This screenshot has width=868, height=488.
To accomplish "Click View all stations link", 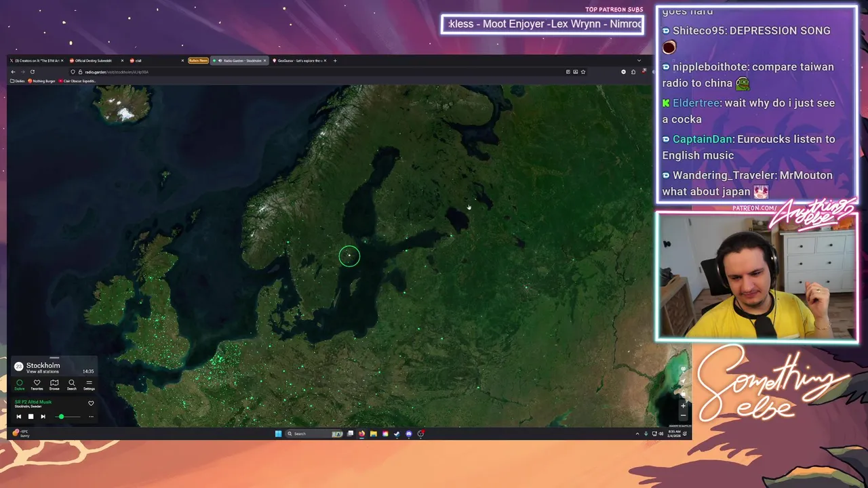I will coord(42,371).
